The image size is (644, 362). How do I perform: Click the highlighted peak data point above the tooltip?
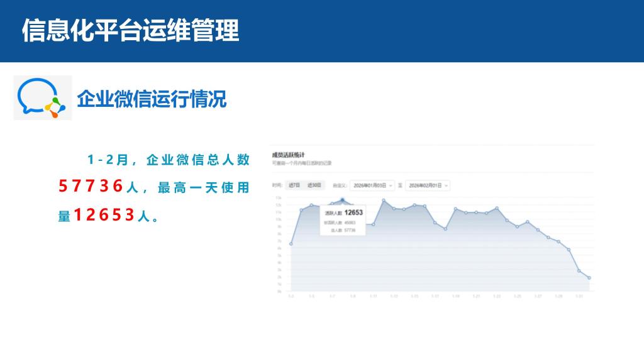(x=343, y=200)
